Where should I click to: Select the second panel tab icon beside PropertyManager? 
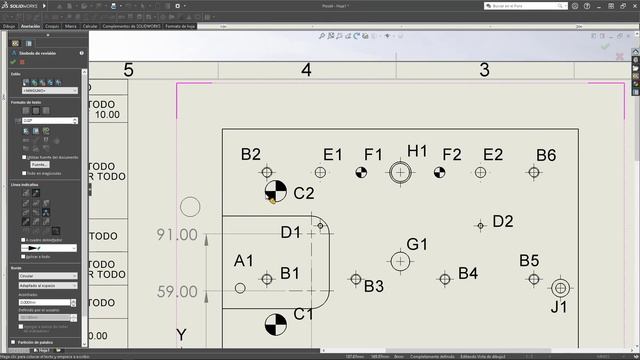[29, 43]
